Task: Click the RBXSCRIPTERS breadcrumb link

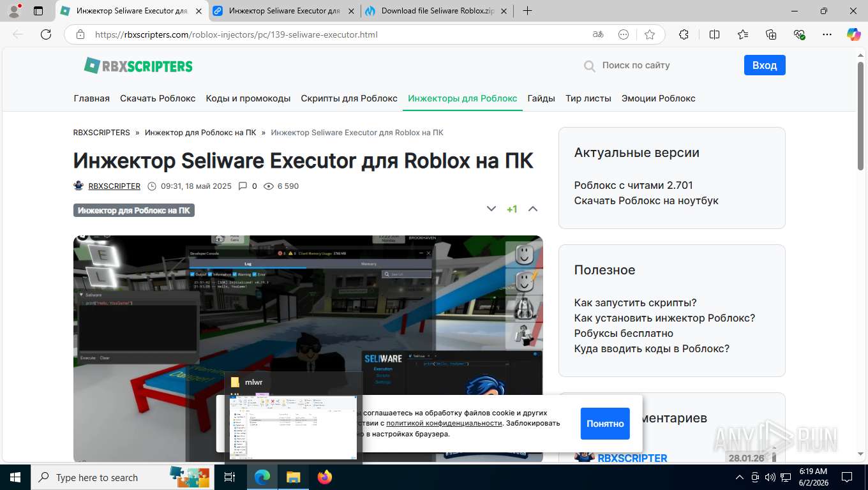Action: coord(101,133)
